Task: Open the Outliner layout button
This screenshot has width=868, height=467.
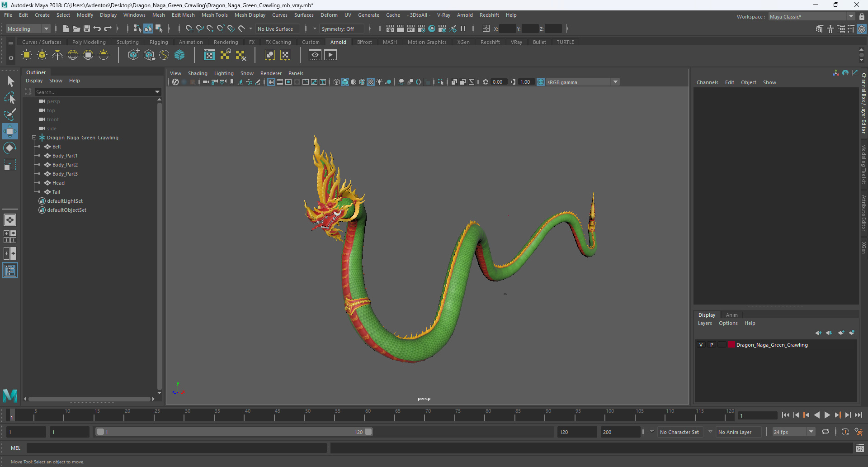Action: click(10, 271)
